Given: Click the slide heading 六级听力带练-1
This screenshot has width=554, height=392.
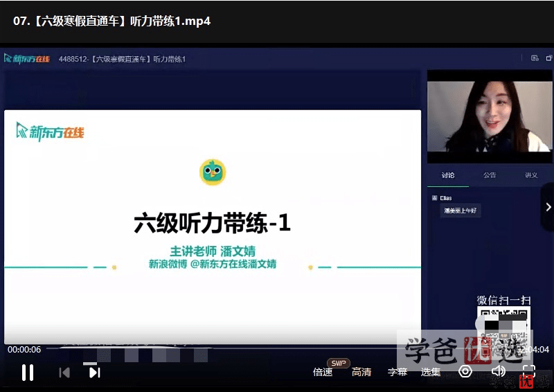Looking at the screenshot, I should pyautogui.click(x=212, y=223).
